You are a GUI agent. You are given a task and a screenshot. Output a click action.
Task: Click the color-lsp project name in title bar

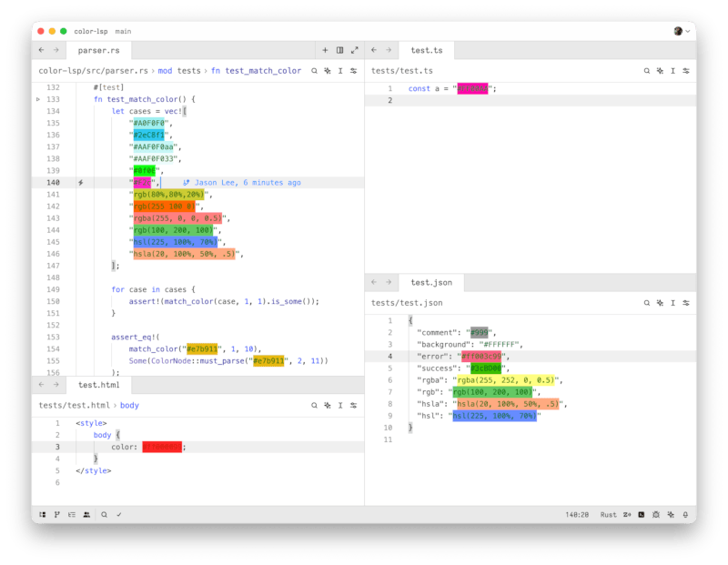[x=91, y=31]
